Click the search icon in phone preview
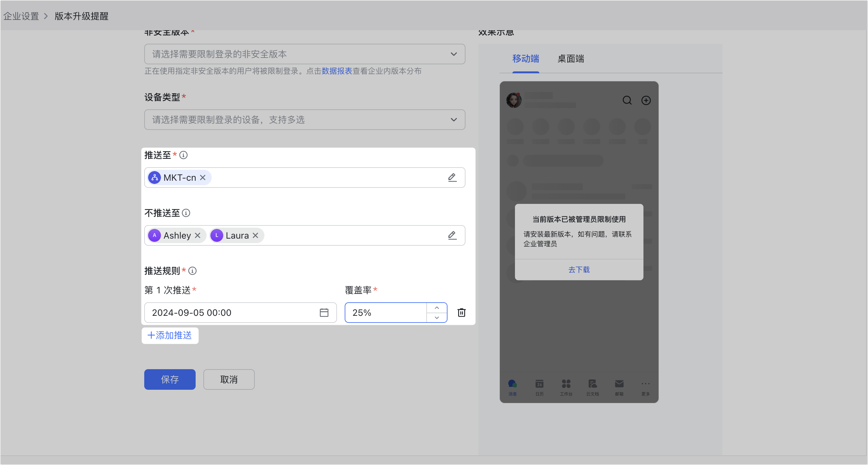 pos(627,100)
